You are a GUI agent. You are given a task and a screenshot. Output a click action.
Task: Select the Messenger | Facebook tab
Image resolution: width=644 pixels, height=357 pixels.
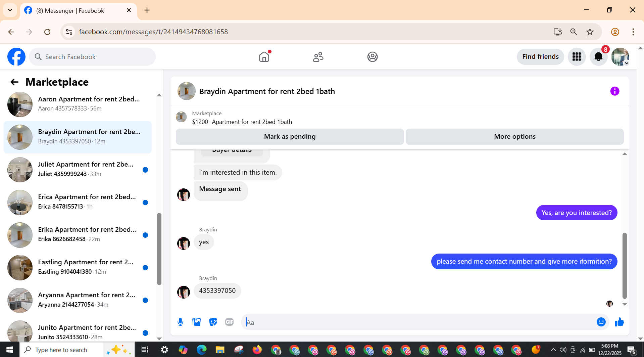point(79,11)
